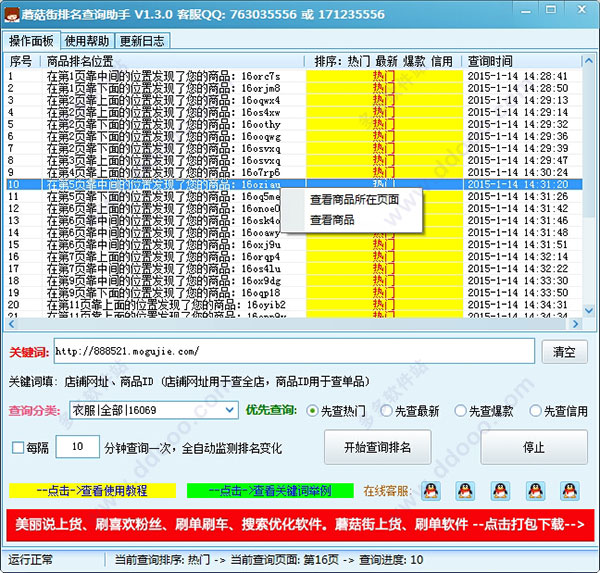600x573 pixels.
Task: Click the list's scroll down arrow
Action: [x=589, y=310]
